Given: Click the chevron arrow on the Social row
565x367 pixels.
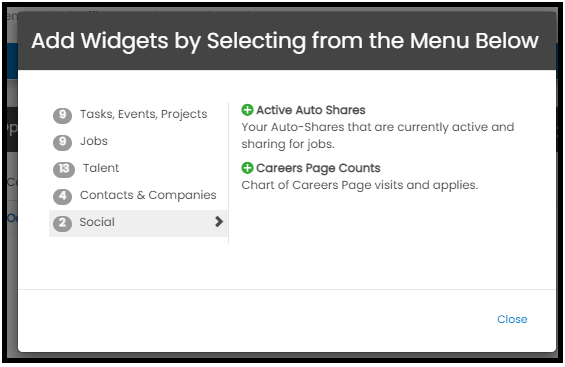Looking at the screenshot, I should pyautogui.click(x=219, y=221).
